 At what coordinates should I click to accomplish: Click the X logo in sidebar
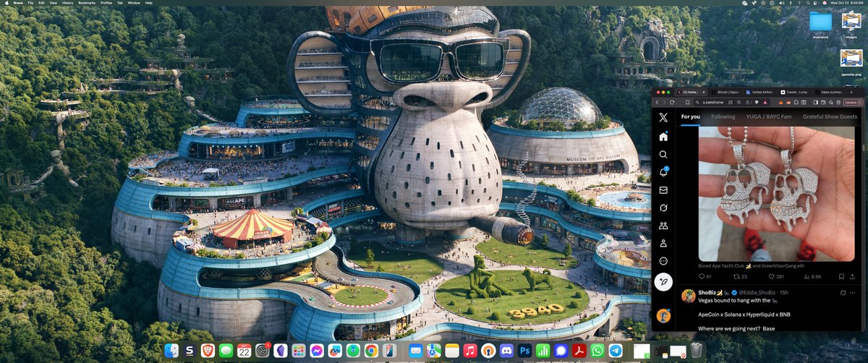click(x=663, y=116)
